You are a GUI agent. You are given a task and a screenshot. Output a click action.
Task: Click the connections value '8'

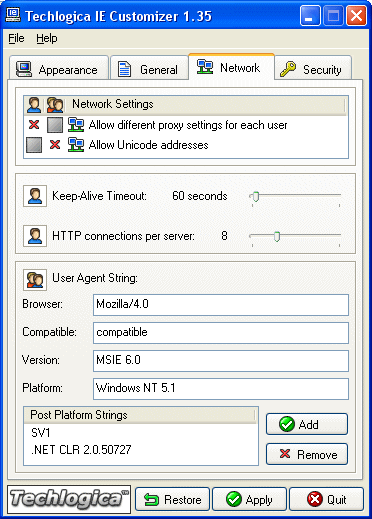tap(224, 236)
